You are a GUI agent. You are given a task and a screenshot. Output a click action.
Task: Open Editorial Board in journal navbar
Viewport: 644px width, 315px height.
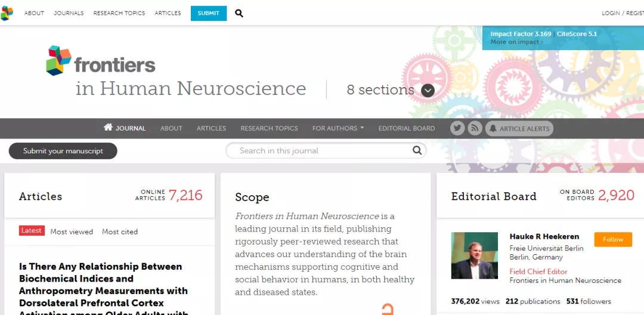(x=407, y=128)
